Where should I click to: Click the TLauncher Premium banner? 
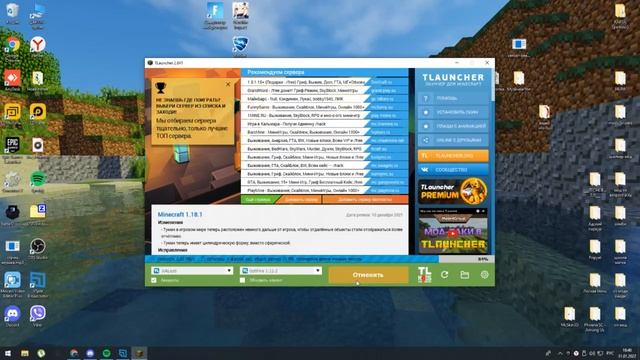[x=453, y=191]
